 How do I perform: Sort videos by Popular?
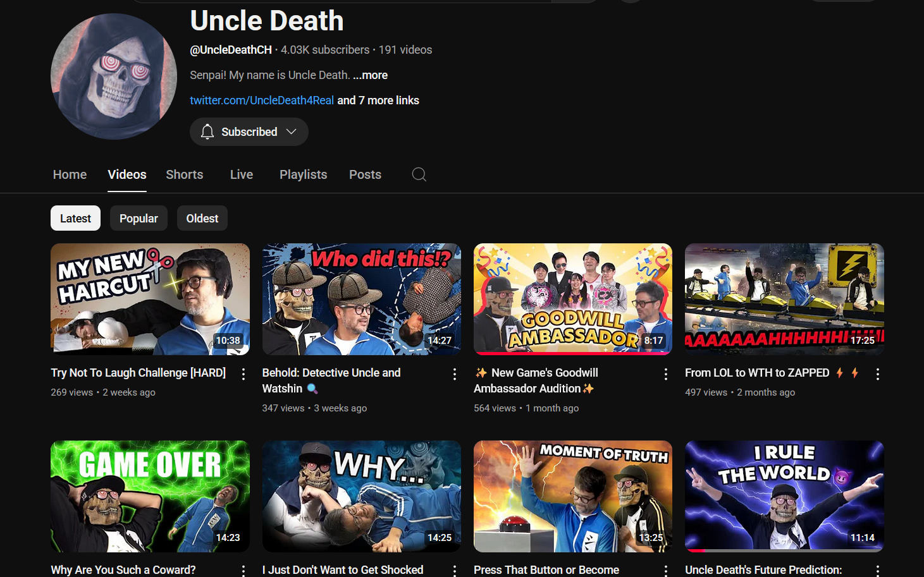click(x=139, y=218)
